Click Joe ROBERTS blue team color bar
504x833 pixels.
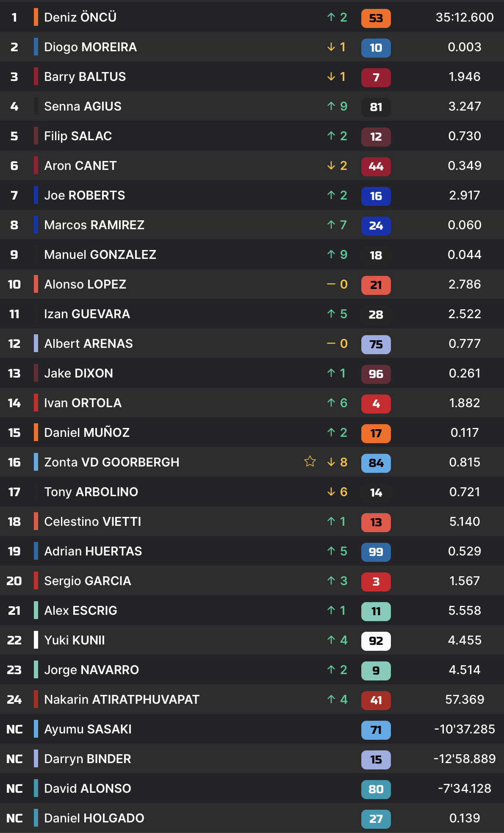click(36, 195)
